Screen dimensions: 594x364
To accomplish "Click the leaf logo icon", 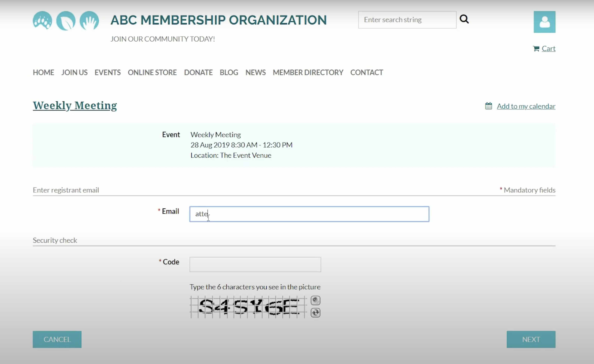I will (66, 21).
